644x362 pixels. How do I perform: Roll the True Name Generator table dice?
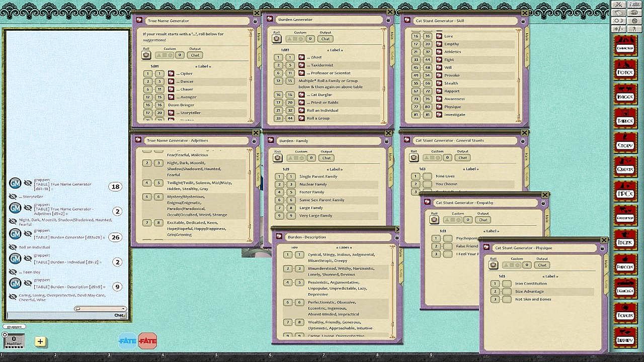tap(146, 55)
